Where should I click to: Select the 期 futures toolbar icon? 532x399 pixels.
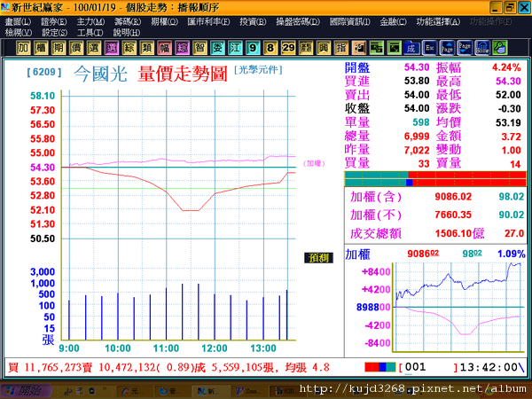coord(59,48)
